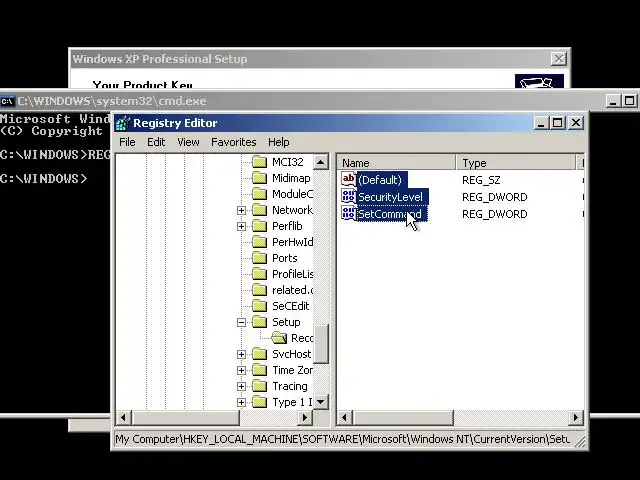The width and height of the screenshot is (640, 480).
Task: Click the status bar registry path
Action: [342, 439]
